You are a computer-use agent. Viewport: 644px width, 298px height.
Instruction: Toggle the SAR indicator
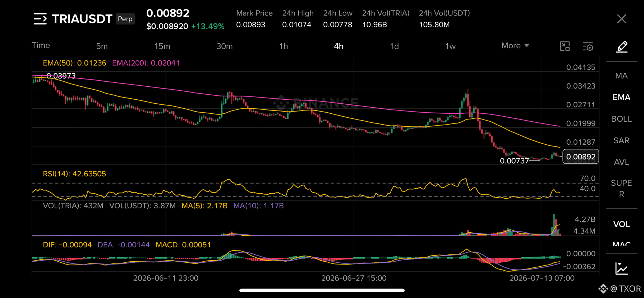(621, 141)
